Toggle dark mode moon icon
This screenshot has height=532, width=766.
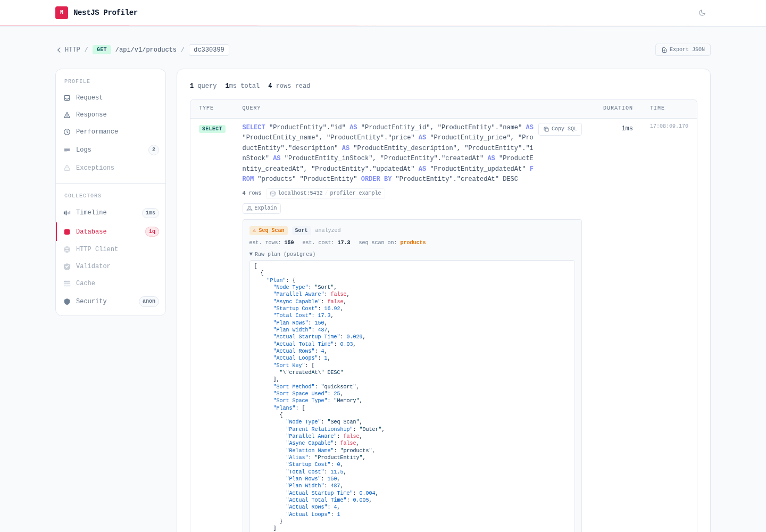pyautogui.click(x=702, y=13)
